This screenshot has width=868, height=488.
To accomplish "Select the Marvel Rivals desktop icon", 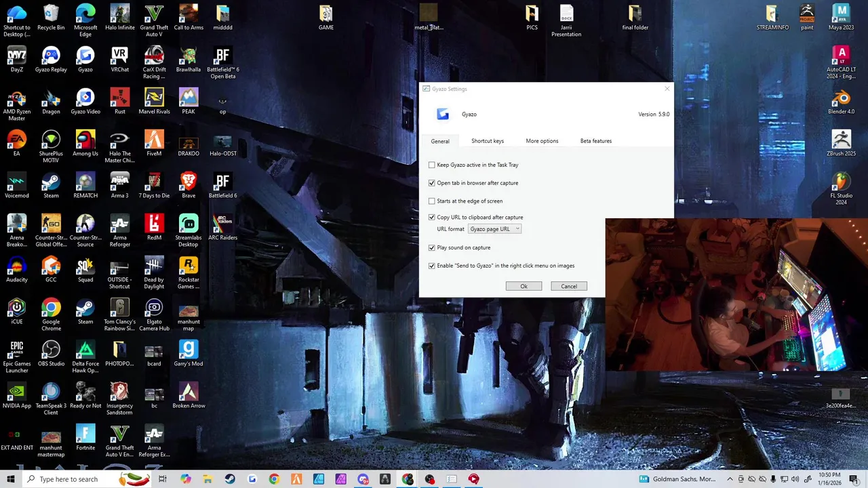I will click(x=154, y=102).
